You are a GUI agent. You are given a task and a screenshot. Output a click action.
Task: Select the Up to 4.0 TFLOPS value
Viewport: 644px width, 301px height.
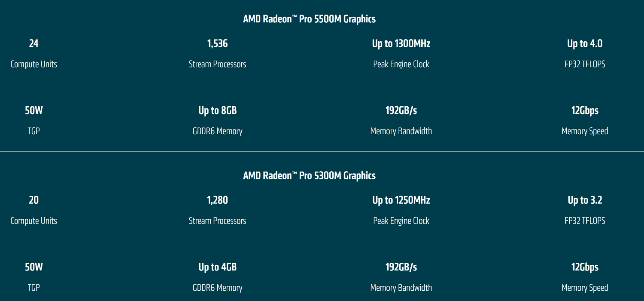(x=585, y=43)
